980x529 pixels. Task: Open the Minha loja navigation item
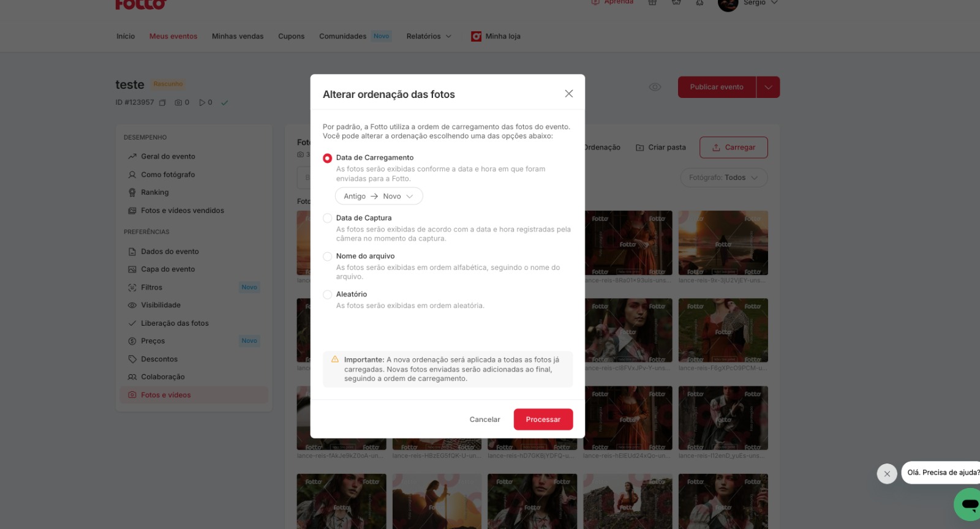point(496,37)
